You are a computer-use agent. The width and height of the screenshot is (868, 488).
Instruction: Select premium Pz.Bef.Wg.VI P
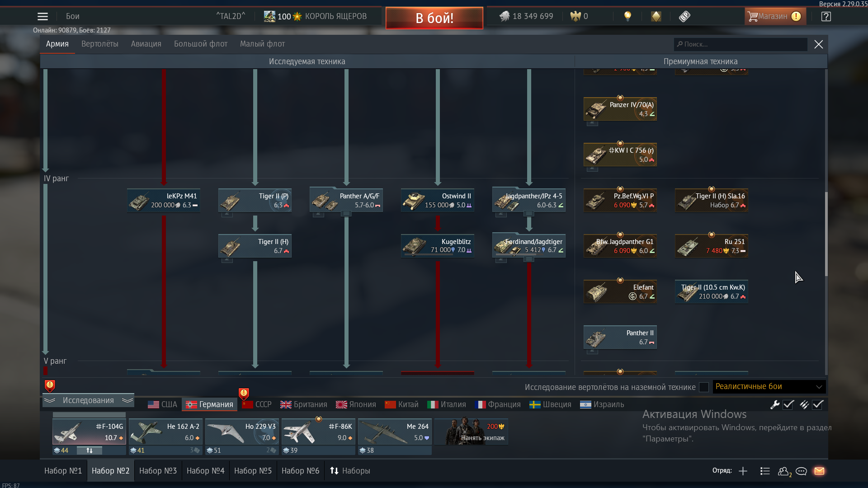pyautogui.click(x=620, y=201)
